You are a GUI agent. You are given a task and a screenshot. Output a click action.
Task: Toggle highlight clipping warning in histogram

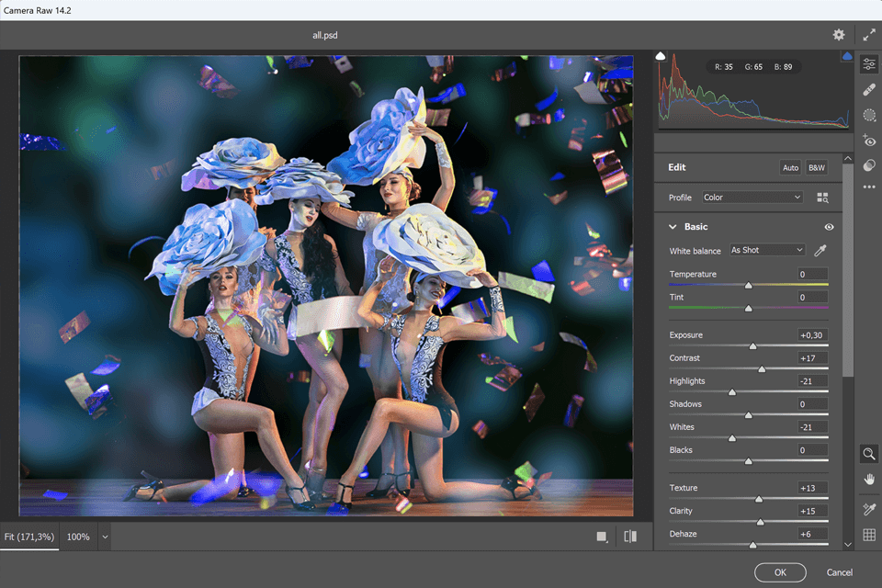pos(846,57)
